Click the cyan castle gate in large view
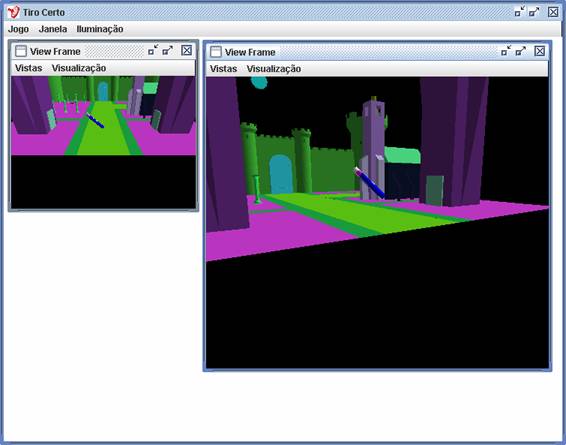 coord(281,174)
